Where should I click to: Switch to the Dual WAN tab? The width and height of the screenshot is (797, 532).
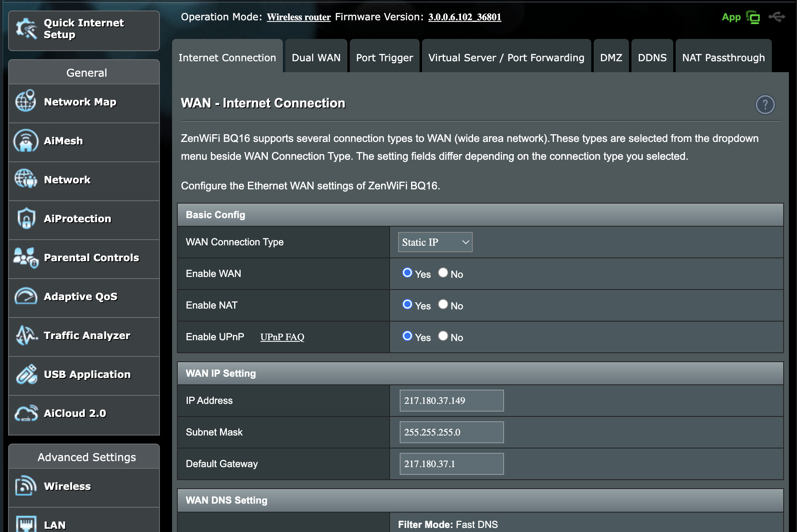(x=316, y=56)
